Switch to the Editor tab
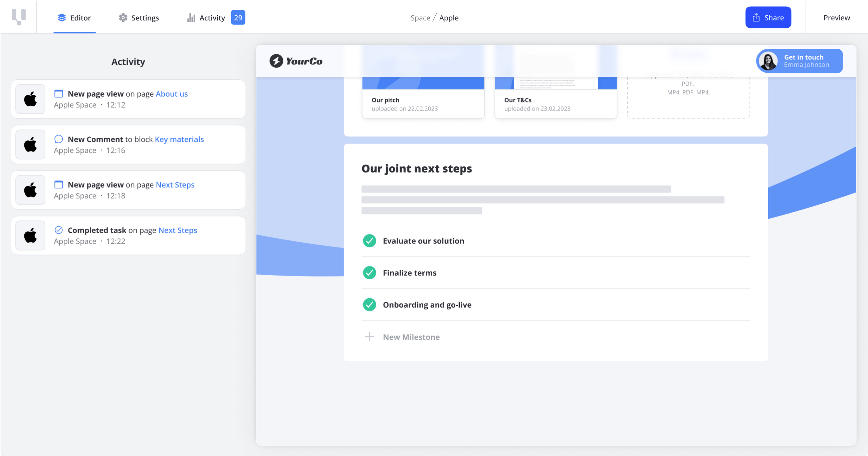 (74, 17)
